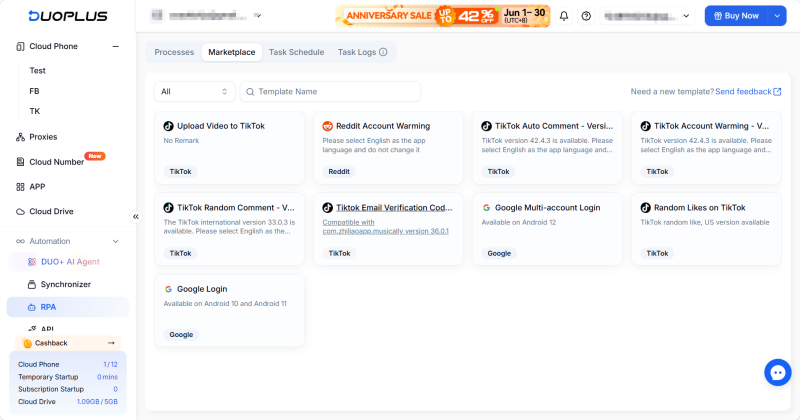The width and height of the screenshot is (800, 420).
Task: Click the Temporary Startup 0 mins value
Action: point(107,377)
